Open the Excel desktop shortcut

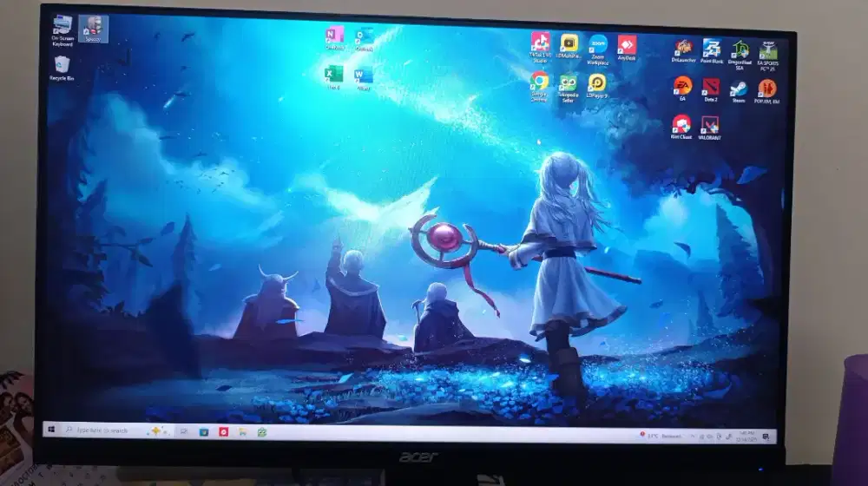tap(333, 77)
